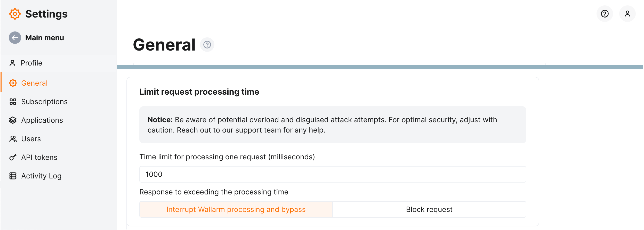
Task: Select the Subscriptions grid icon
Action: click(x=13, y=102)
